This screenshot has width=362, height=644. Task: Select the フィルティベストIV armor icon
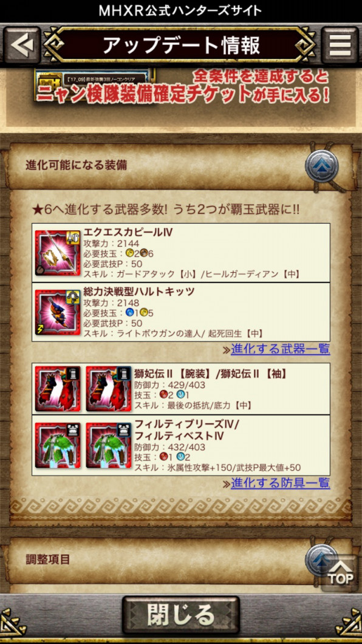coord(108,445)
